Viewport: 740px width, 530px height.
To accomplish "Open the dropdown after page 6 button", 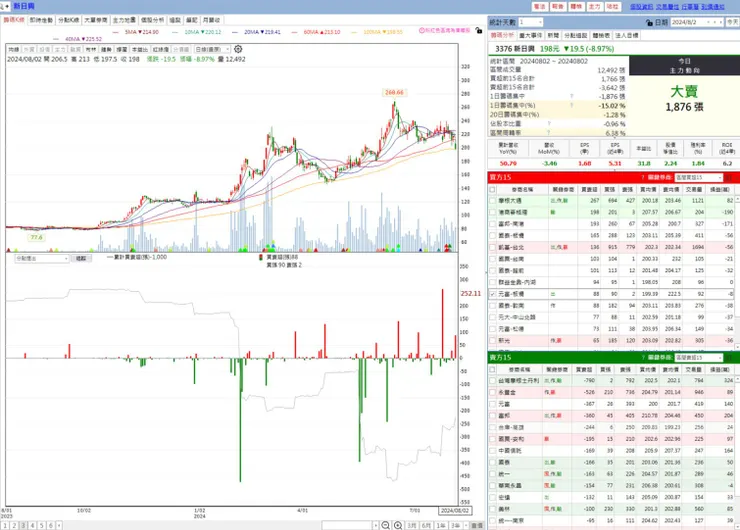I will click(x=59, y=525).
